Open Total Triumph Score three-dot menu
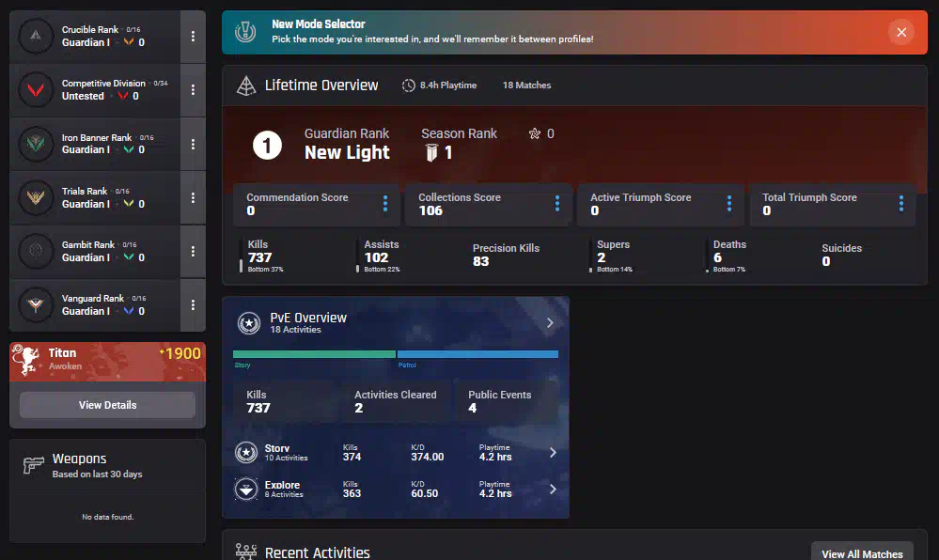 coord(900,204)
